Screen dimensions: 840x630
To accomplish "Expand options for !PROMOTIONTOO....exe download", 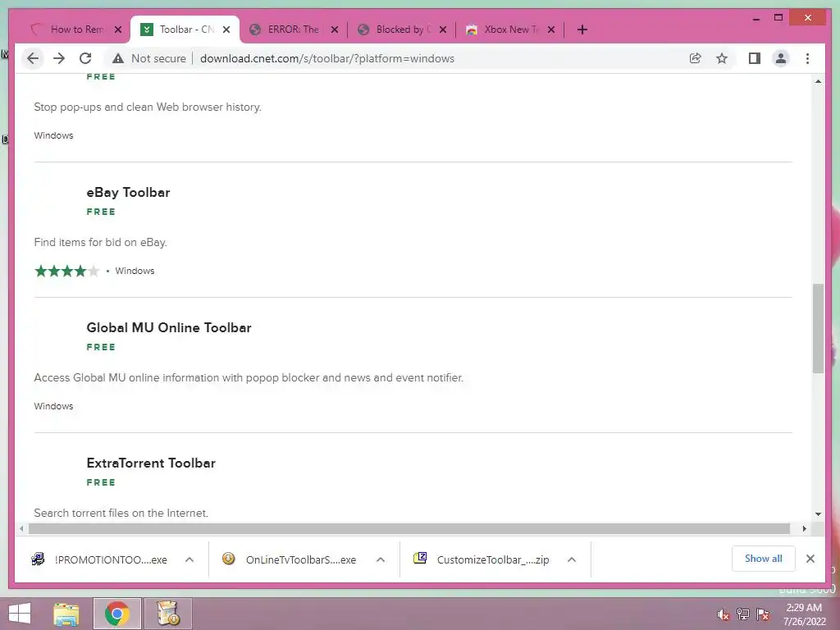I will [x=189, y=559].
